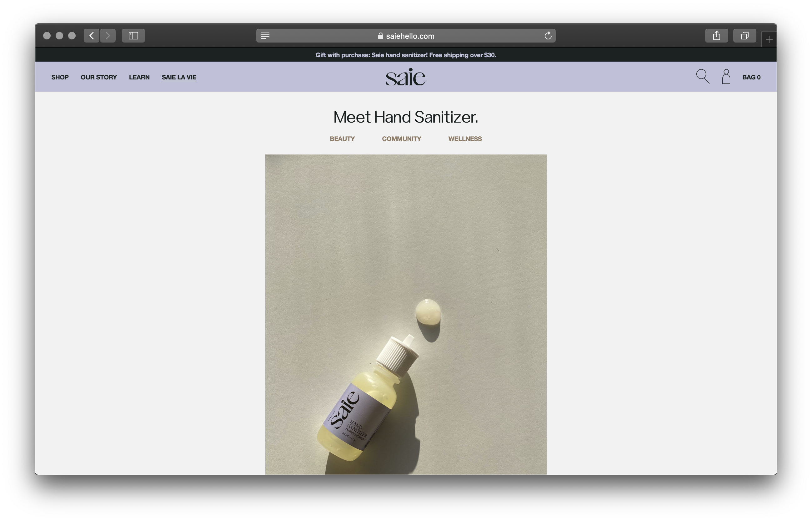Show the tab overview icon

click(x=744, y=36)
